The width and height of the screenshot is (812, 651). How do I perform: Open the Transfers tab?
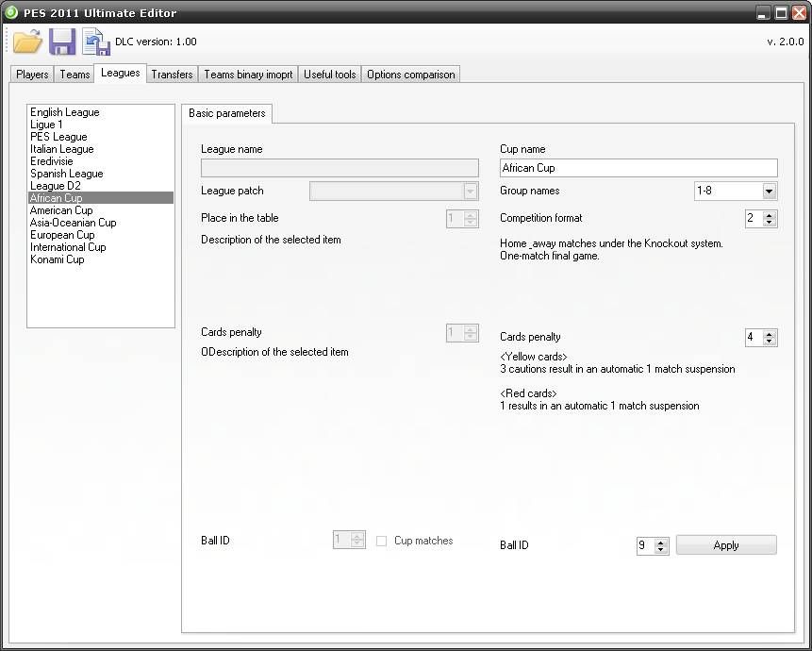(172, 75)
